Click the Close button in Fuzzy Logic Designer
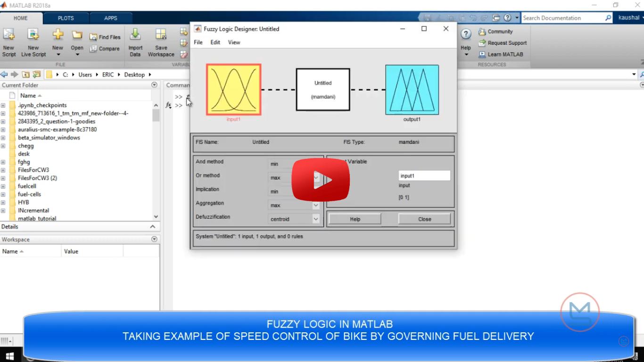The width and height of the screenshot is (644, 362). [424, 219]
